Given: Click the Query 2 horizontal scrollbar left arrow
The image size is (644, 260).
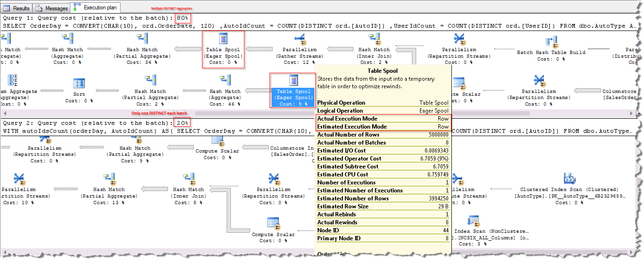Looking at the screenshot, I should [4, 252].
